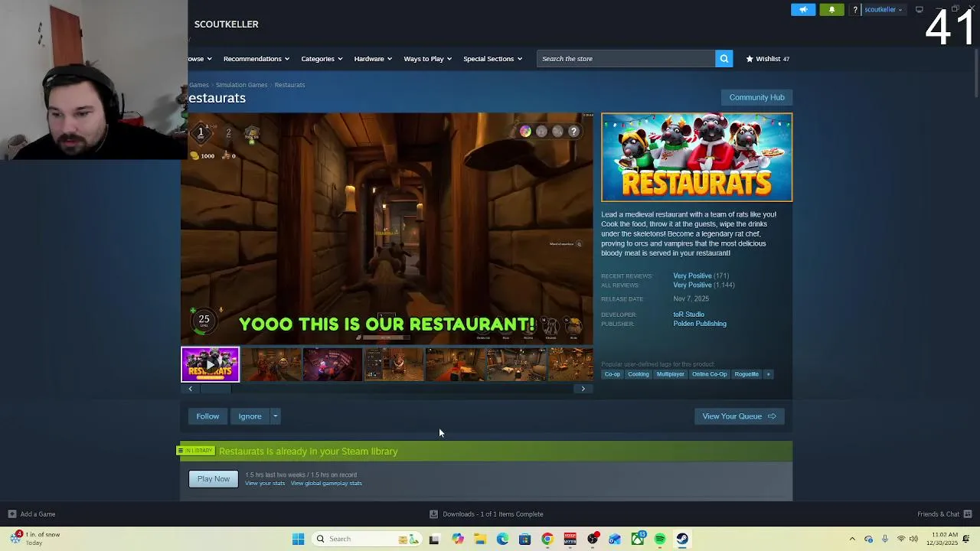Open the scoutkeller account dropdown
Viewport: 980px width, 551px height.
click(883, 10)
